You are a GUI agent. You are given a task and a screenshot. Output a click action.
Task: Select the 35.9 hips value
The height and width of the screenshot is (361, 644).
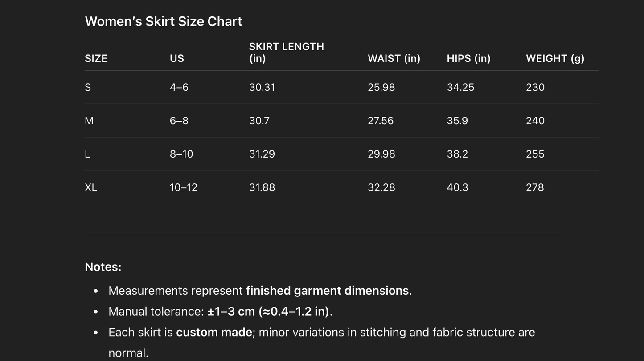click(x=457, y=121)
